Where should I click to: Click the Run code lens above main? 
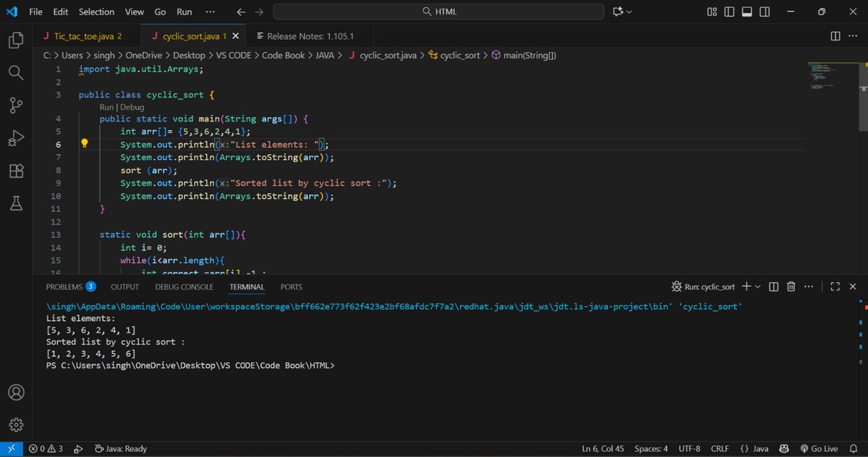point(107,107)
